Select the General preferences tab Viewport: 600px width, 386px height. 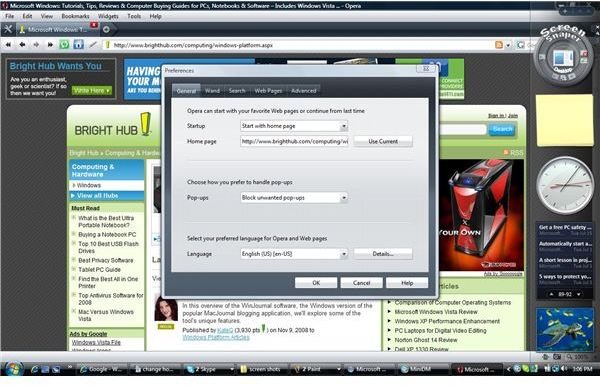point(186,91)
